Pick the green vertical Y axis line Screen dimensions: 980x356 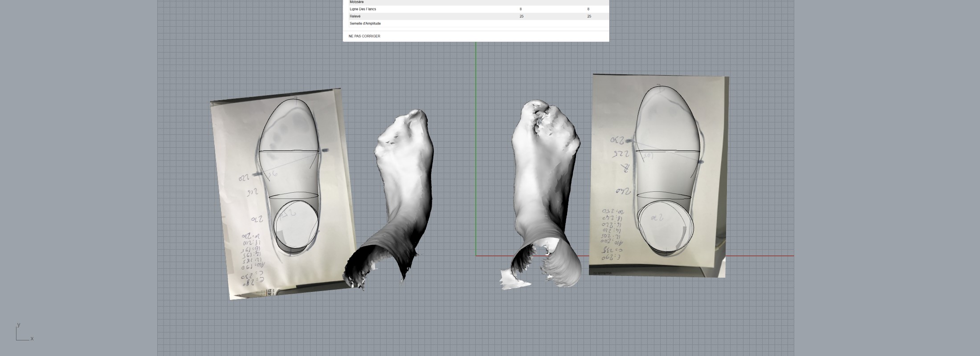point(476,133)
